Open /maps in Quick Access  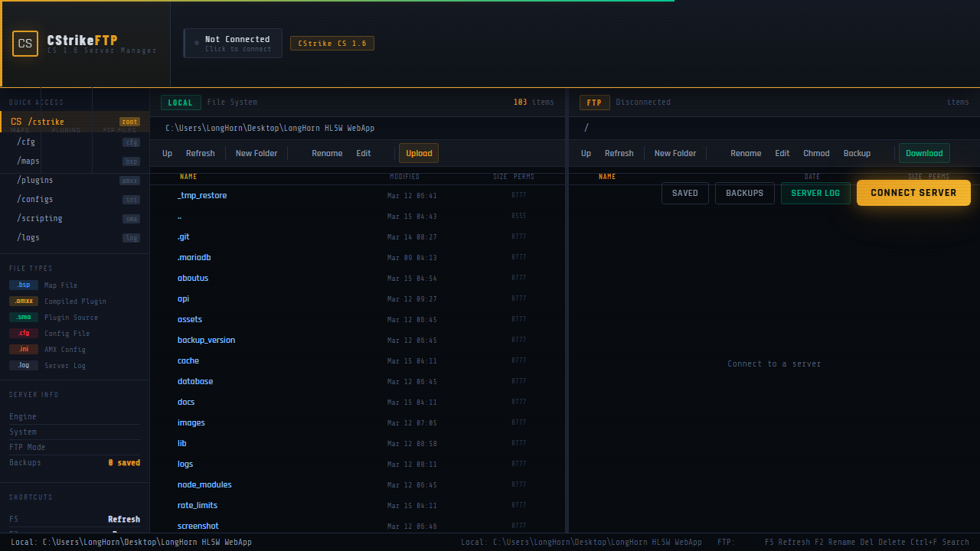75,161
